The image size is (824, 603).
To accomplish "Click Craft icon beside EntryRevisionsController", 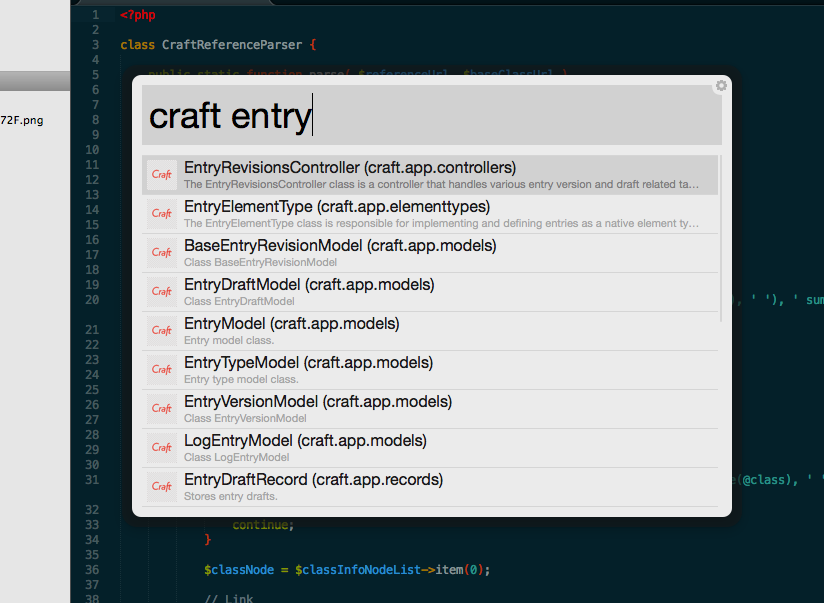I will 161,175.
